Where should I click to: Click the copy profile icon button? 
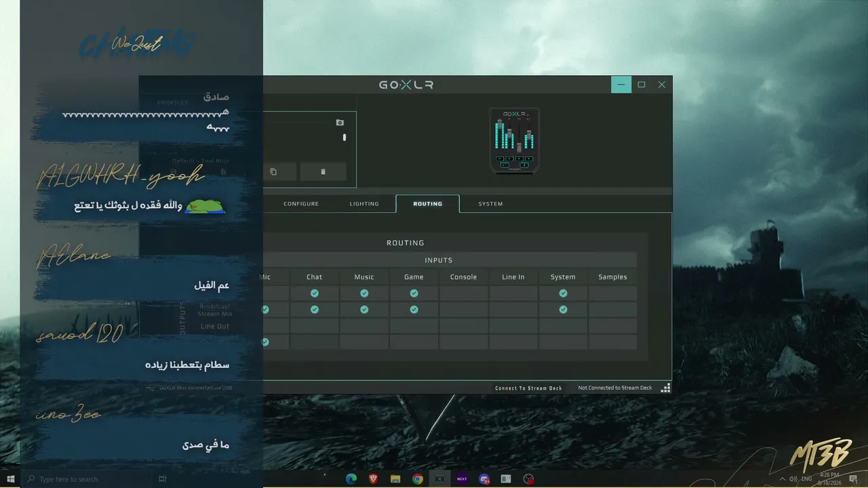pos(273,171)
